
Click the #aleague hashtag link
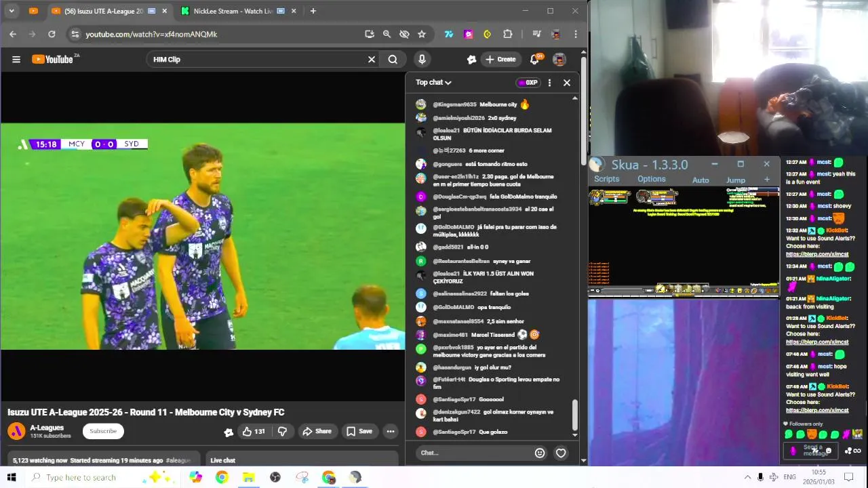(x=178, y=460)
